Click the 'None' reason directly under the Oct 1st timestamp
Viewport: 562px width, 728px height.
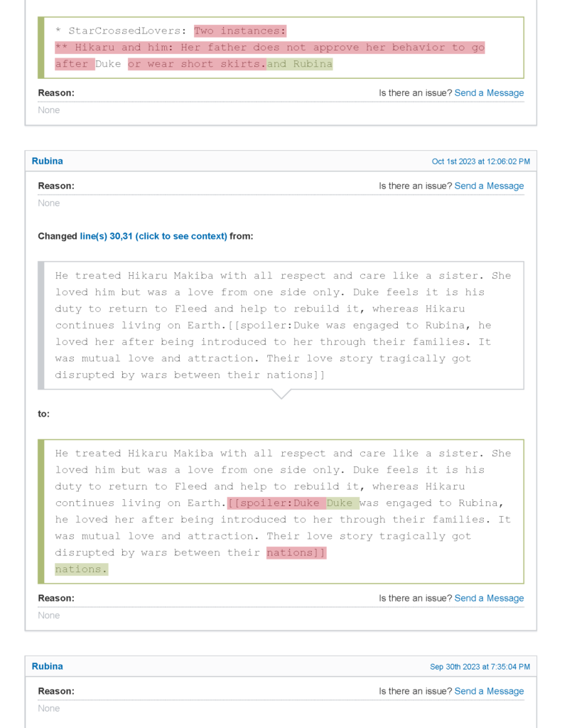click(x=49, y=203)
